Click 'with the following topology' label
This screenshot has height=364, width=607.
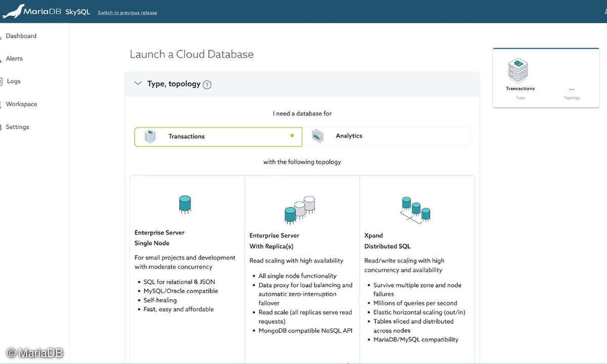click(302, 162)
